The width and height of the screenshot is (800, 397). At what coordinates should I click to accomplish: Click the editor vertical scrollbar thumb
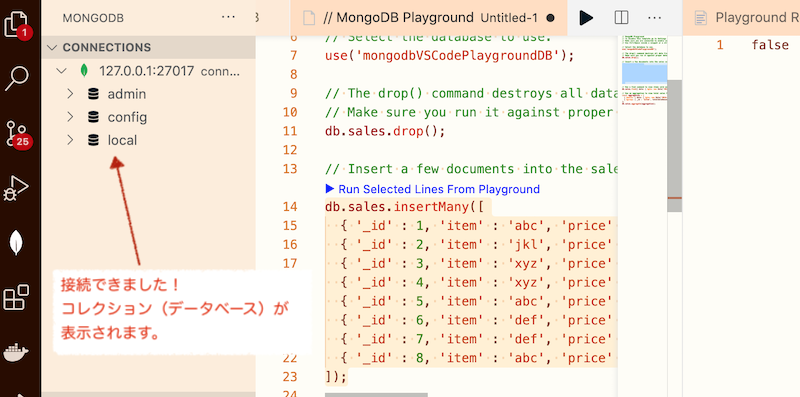tap(674, 145)
